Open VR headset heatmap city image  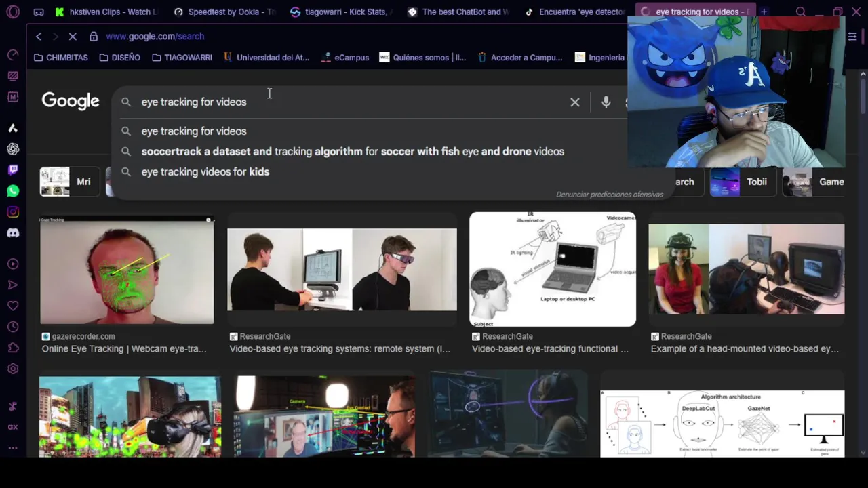tap(130, 417)
